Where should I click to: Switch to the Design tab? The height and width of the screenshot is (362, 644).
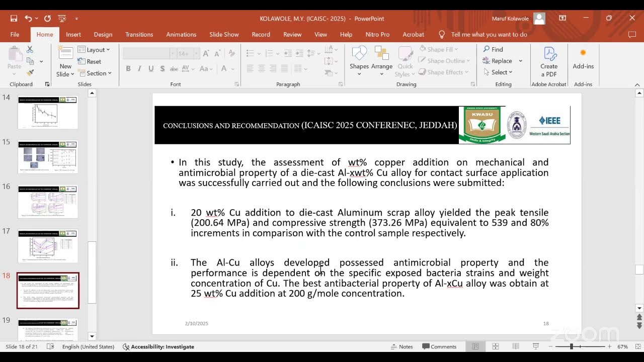(103, 35)
